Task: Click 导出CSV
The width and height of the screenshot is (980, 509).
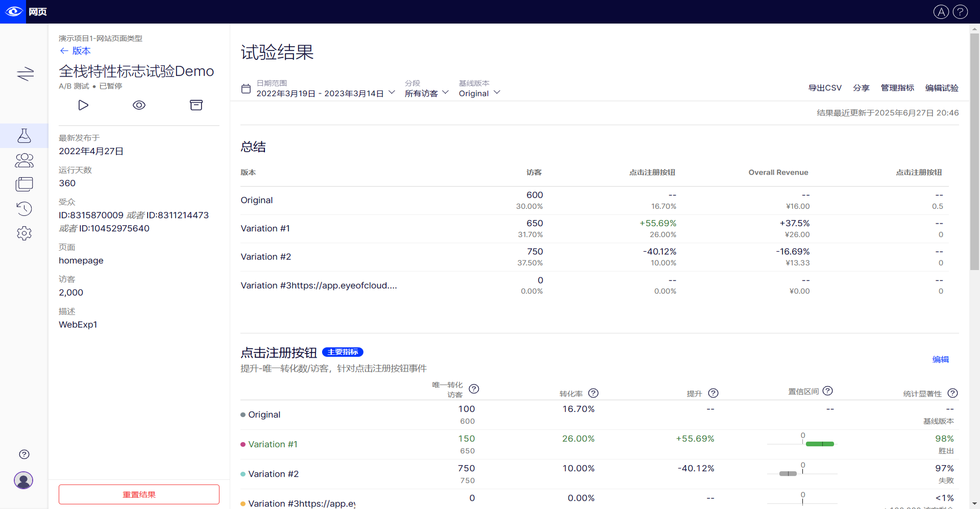Action: 825,88
